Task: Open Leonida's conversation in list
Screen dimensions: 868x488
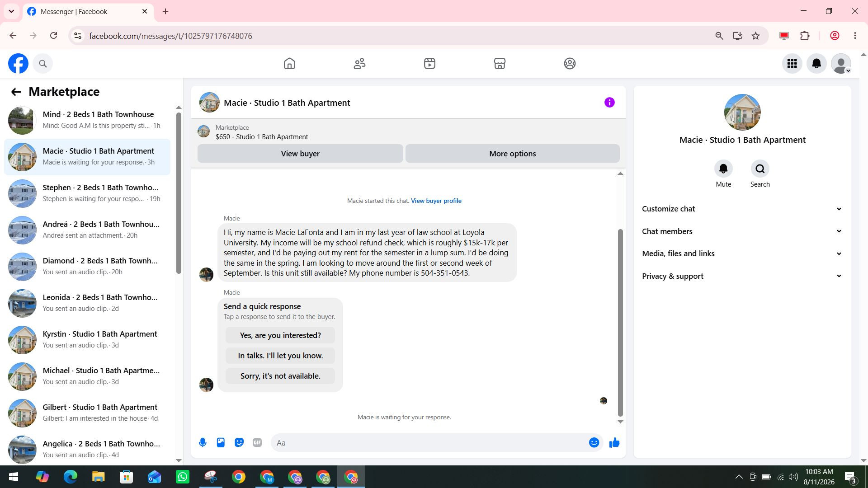Action: pos(87,303)
